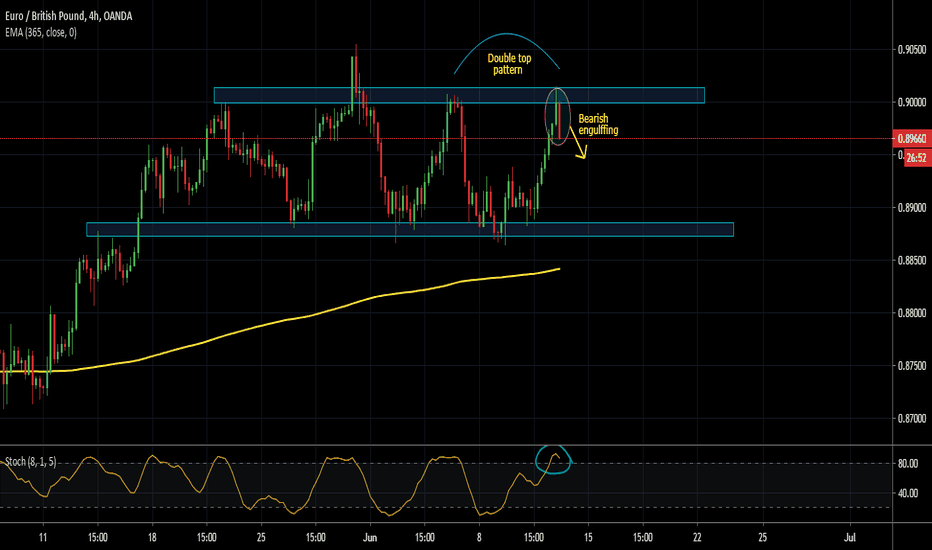Select the upper resistance zone rectangle near 0.90000
The height and width of the screenshot is (550, 932).
459,95
